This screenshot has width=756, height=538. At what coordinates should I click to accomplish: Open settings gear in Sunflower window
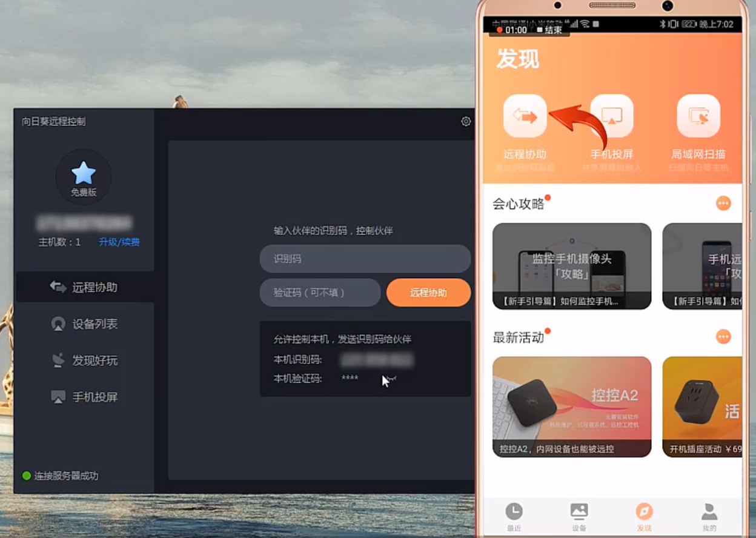pos(466,121)
